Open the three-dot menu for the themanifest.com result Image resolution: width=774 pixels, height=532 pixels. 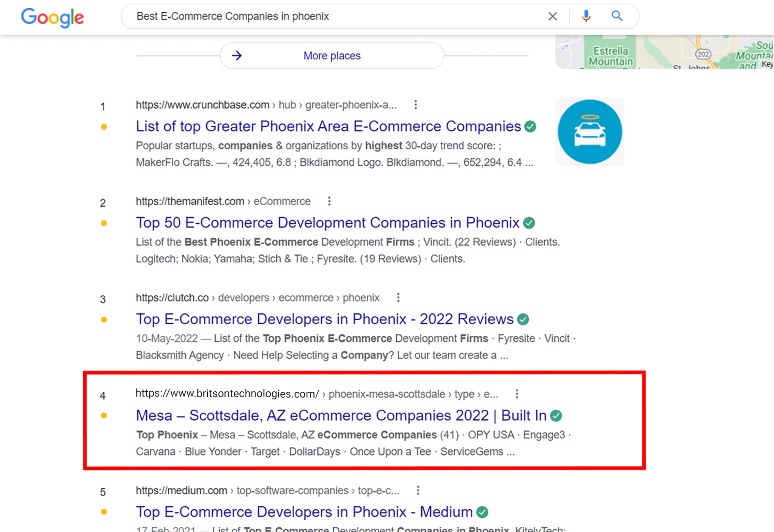coord(329,201)
